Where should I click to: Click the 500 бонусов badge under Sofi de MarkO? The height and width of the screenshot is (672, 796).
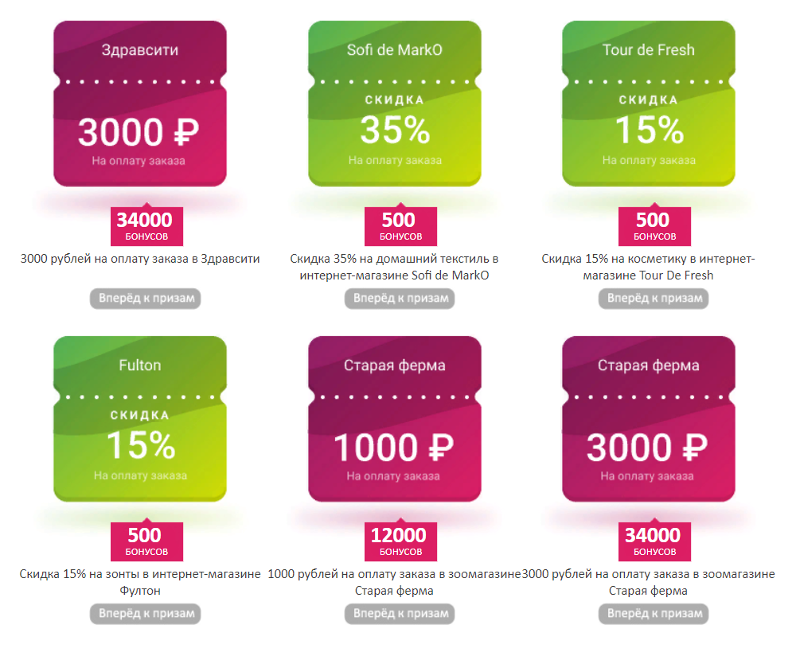[400, 226]
